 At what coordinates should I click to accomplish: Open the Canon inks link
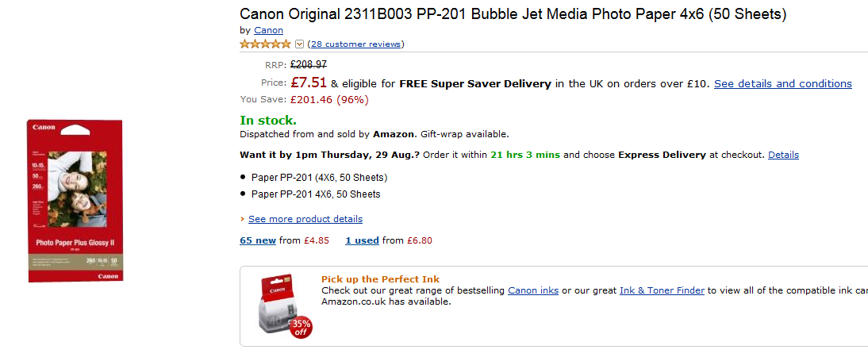[533, 290]
